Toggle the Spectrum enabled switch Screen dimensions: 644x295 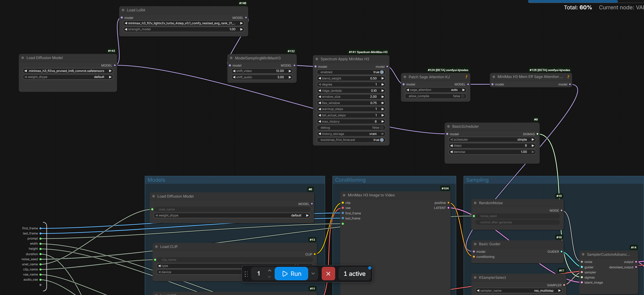pyautogui.click(x=382, y=72)
